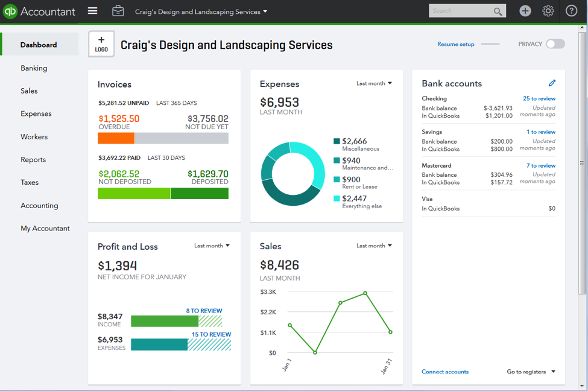The image size is (588, 391).
Task: Turn on the Privacy toggle
Action: coord(555,44)
